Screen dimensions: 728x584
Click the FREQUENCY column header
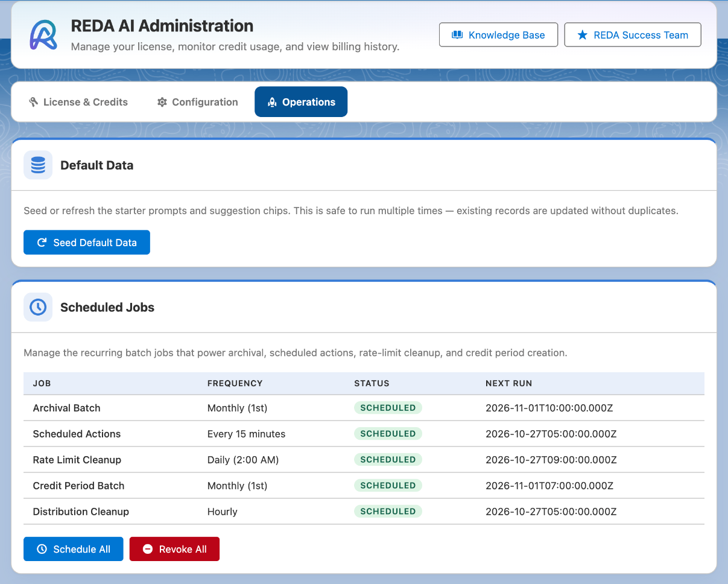235,383
